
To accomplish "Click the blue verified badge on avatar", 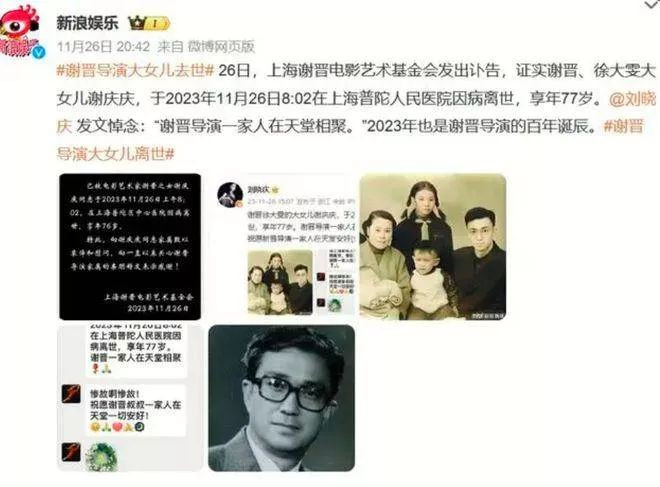I will (39, 53).
